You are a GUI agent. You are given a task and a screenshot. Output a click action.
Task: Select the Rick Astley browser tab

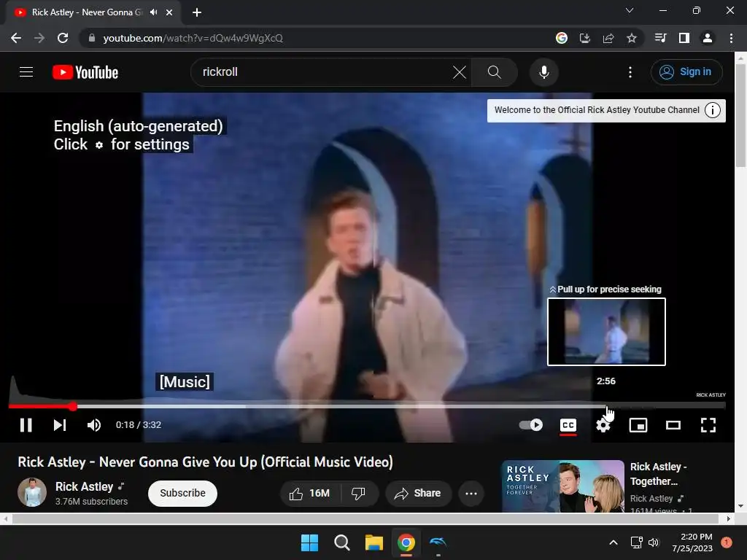click(93, 12)
